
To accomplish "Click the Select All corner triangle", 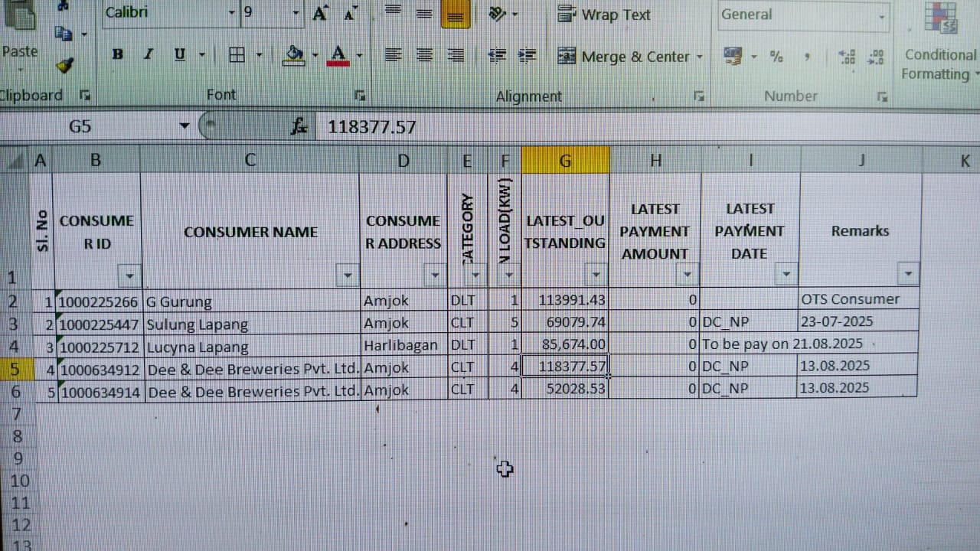I will [15, 160].
